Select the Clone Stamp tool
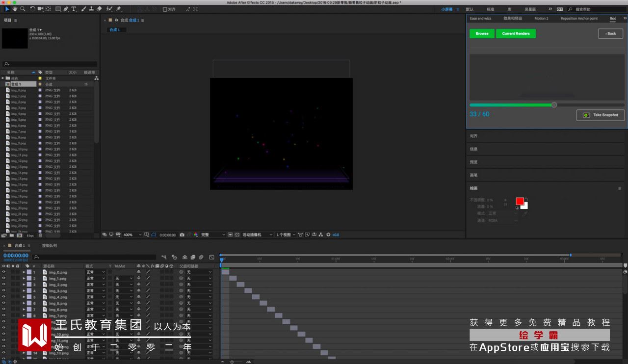The width and height of the screenshot is (628, 364). pos(92,9)
